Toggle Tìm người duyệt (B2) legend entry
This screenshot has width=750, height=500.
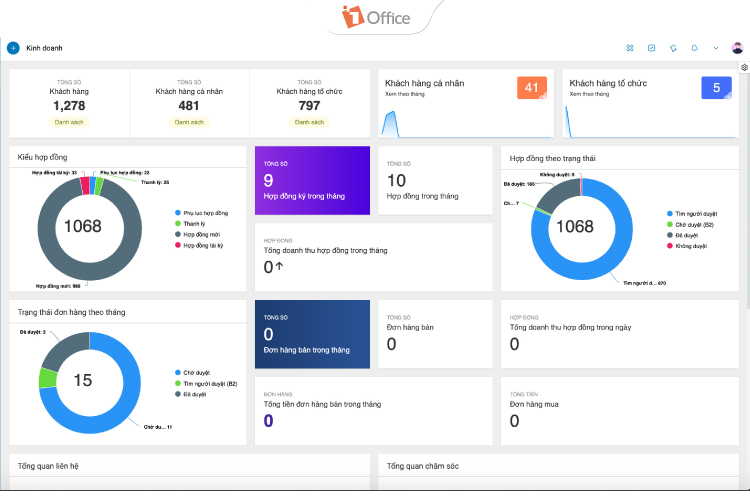tap(206, 383)
